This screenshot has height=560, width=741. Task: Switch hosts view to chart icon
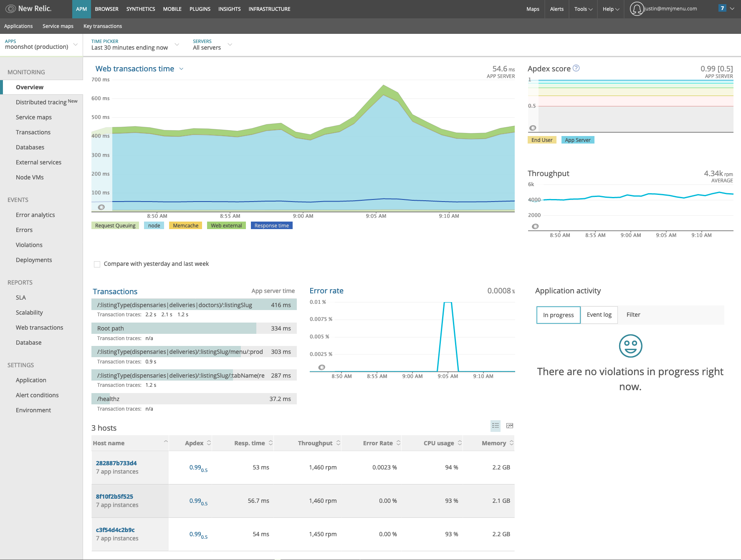[x=510, y=426]
